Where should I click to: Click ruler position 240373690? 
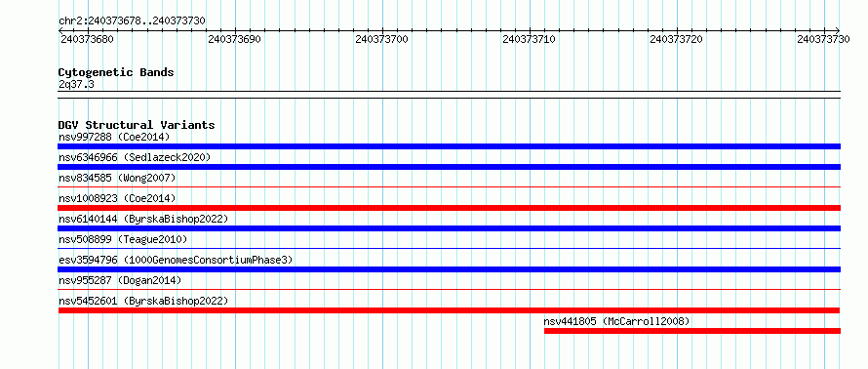235,39
